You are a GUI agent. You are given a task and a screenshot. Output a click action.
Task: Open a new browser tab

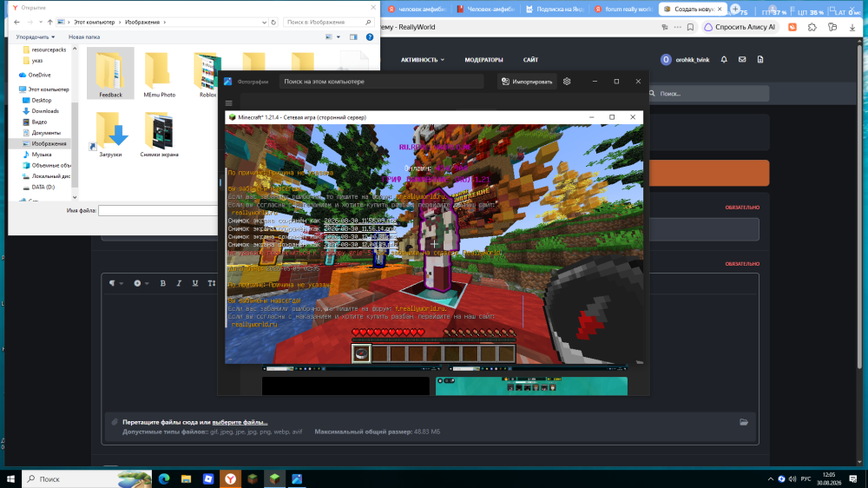click(x=735, y=9)
